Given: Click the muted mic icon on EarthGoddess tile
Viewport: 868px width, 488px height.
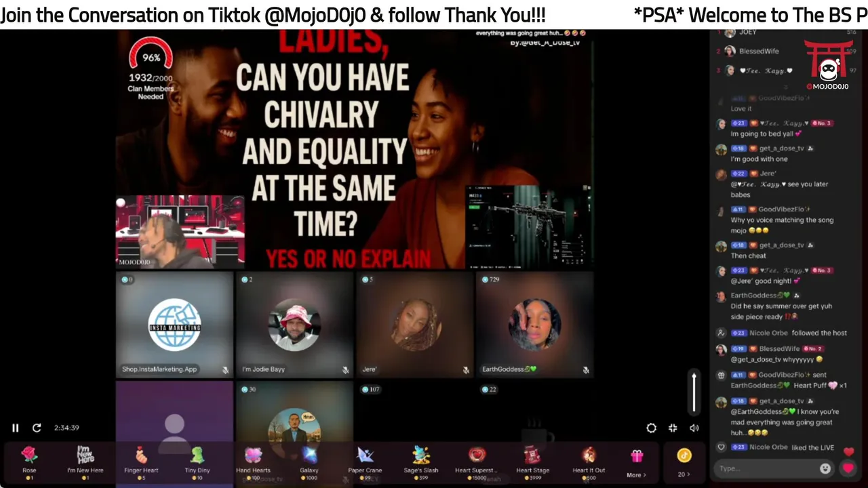Looking at the screenshot, I should pos(585,370).
